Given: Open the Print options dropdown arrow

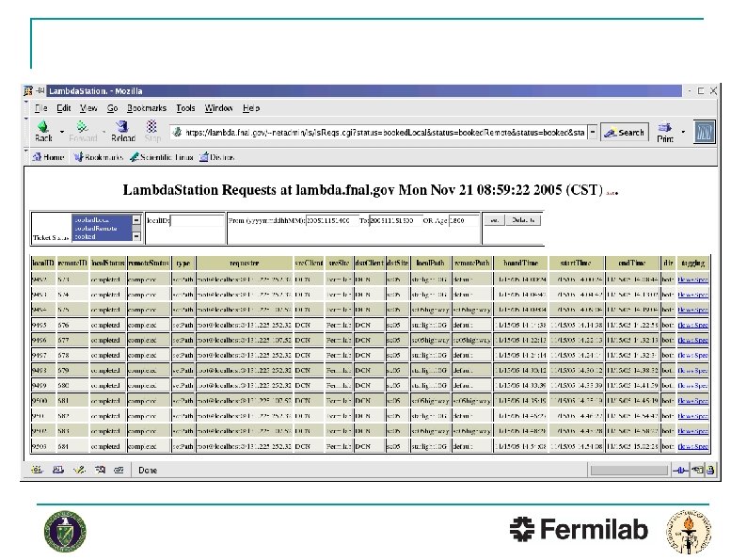Looking at the screenshot, I should (x=683, y=132).
